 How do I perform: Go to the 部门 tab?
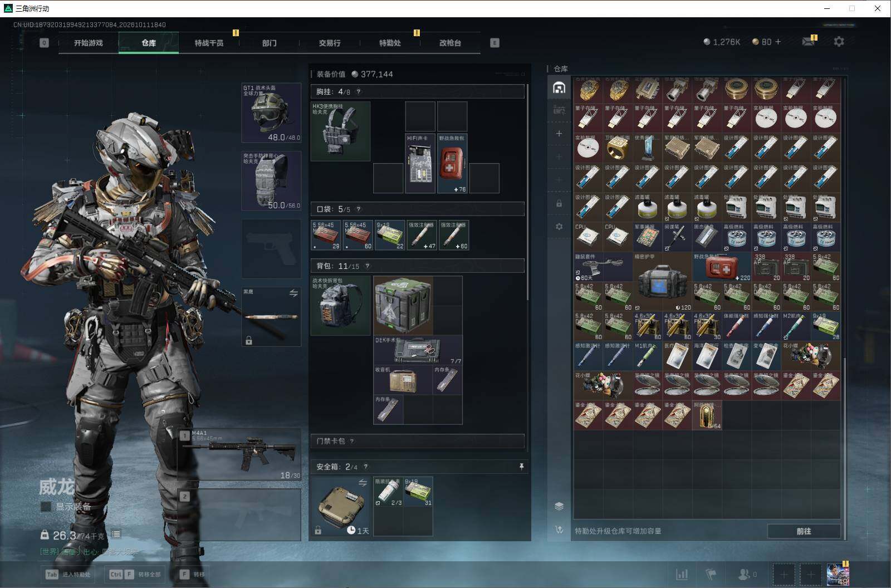point(270,43)
